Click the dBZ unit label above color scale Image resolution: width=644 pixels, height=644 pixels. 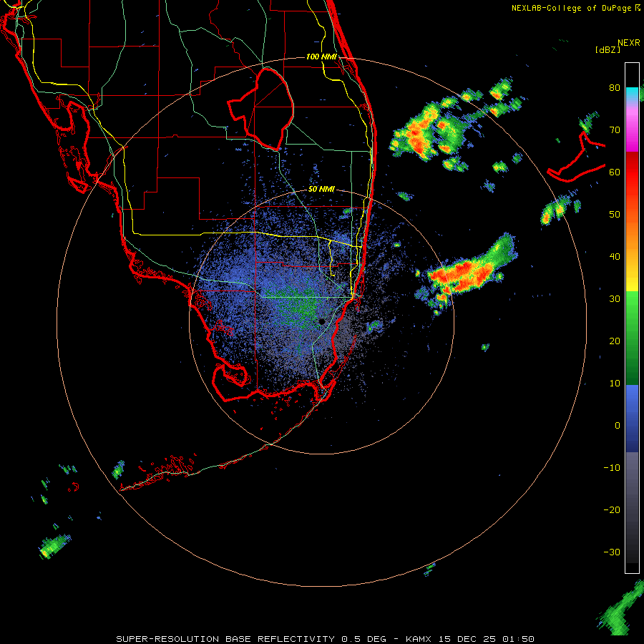pos(608,49)
